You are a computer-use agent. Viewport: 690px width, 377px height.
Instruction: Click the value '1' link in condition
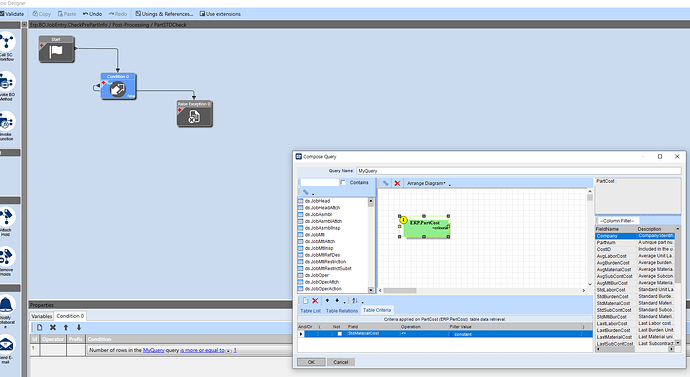coord(235,350)
